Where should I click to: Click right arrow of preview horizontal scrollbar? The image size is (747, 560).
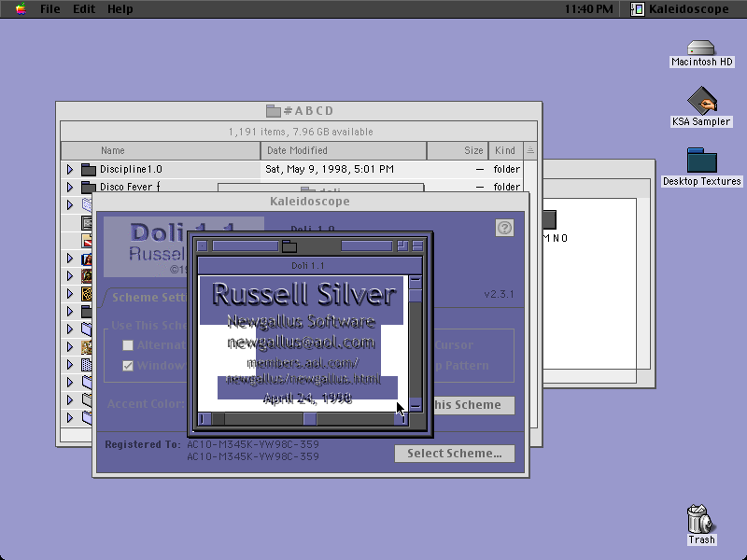402,419
